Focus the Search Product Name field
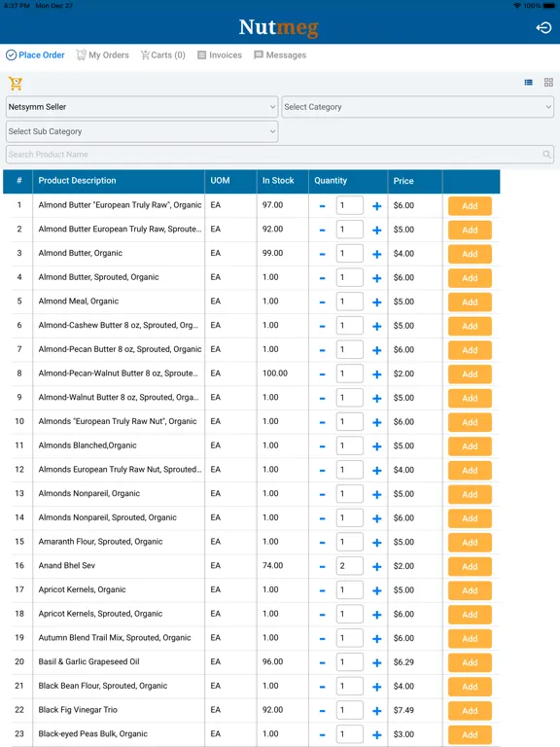Image resolution: width=560 pixels, height=747 pixels. (280, 155)
